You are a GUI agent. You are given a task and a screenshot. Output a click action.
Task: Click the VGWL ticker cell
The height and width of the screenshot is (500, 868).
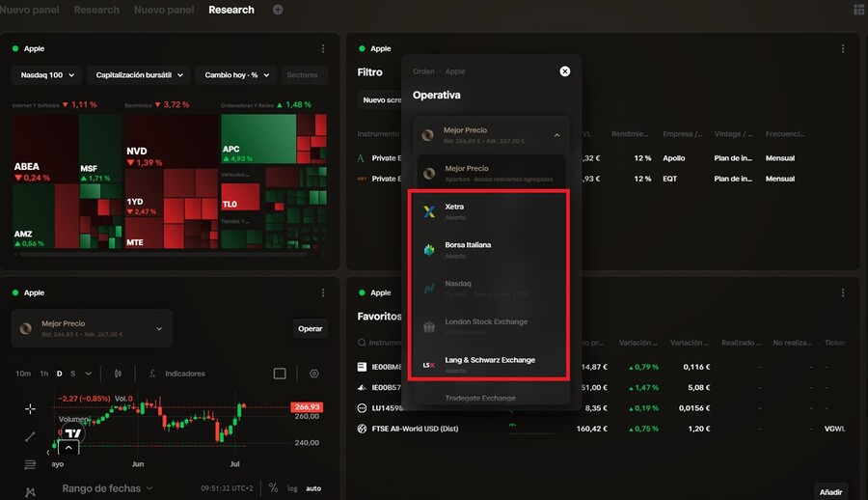835,429
